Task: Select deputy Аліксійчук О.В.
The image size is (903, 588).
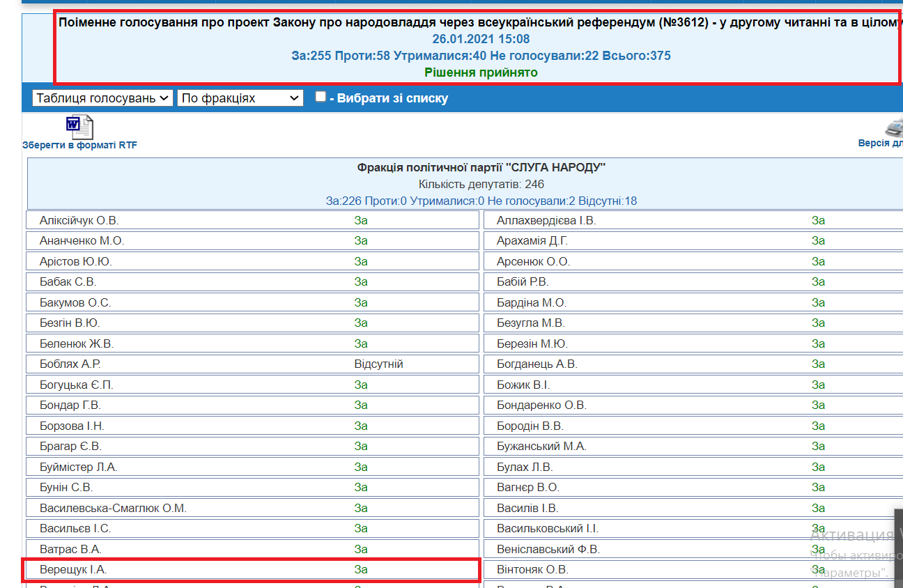Action: pos(79,221)
